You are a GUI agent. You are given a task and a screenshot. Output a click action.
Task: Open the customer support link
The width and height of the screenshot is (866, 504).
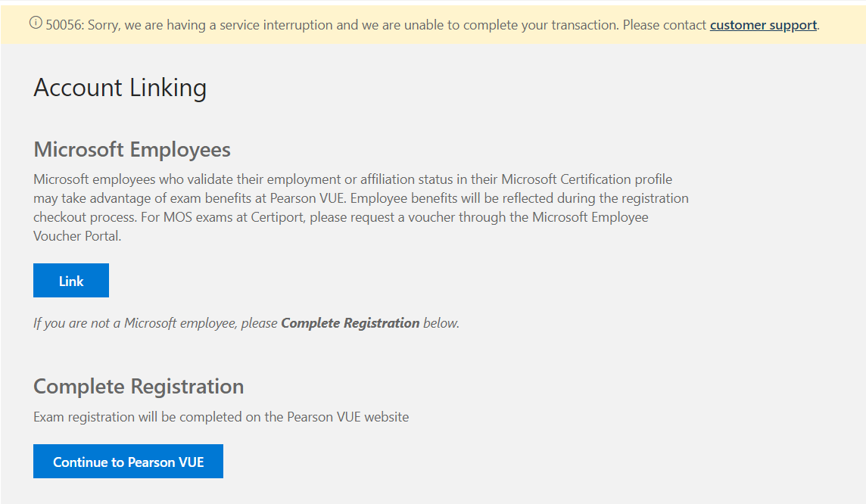(763, 25)
